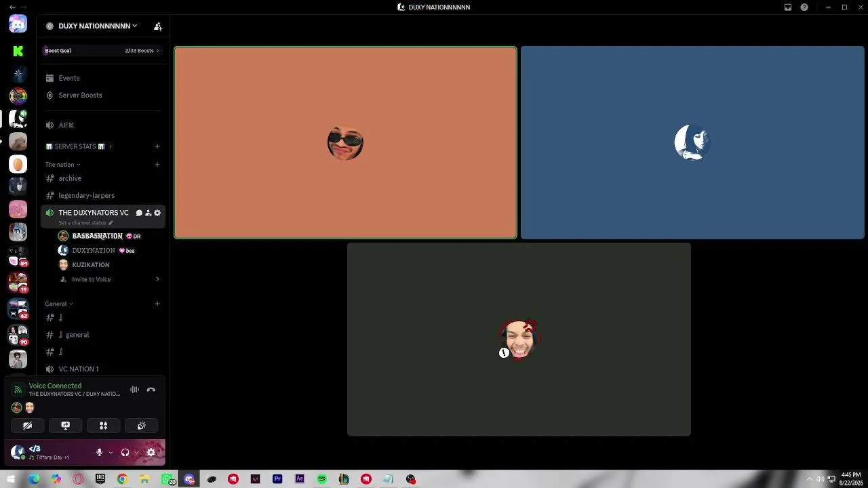
Task: Deafen with the headphones button
Action: point(125,452)
